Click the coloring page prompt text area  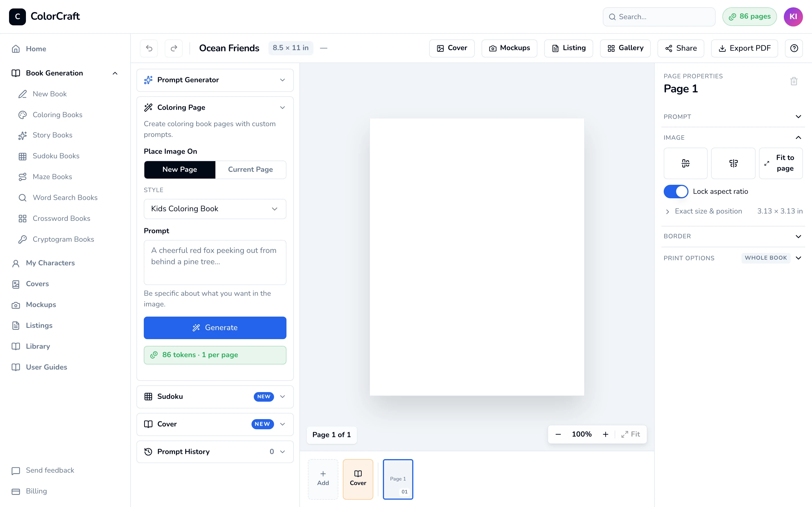coord(215,262)
